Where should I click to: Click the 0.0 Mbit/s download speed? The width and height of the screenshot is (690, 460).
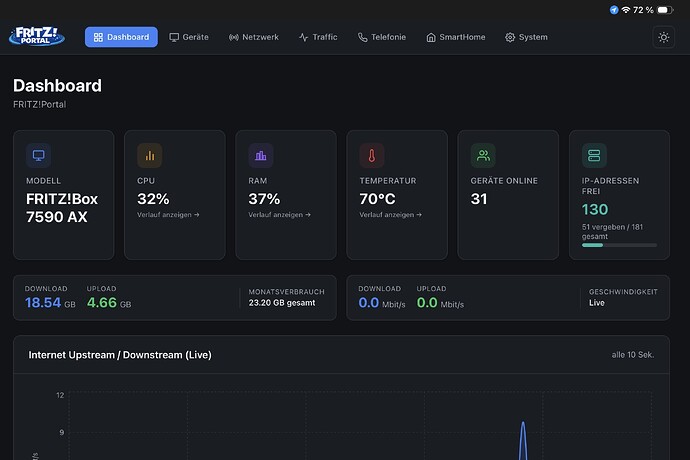click(x=382, y=303)
